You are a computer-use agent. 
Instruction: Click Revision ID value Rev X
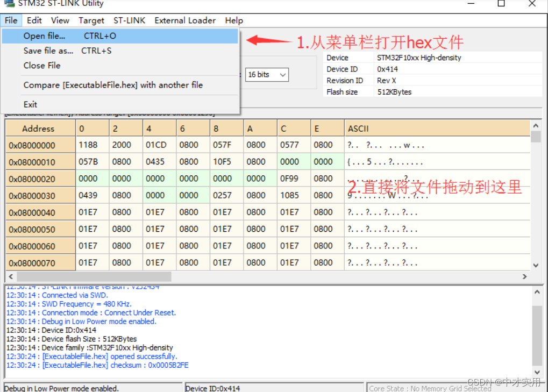click(x=386, y=81)
